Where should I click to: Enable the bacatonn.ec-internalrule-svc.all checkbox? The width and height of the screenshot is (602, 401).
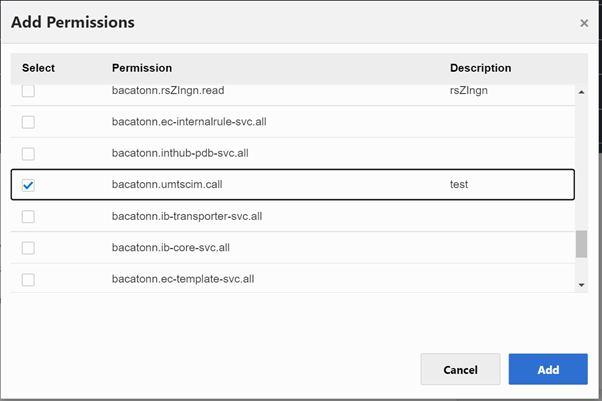28,122
